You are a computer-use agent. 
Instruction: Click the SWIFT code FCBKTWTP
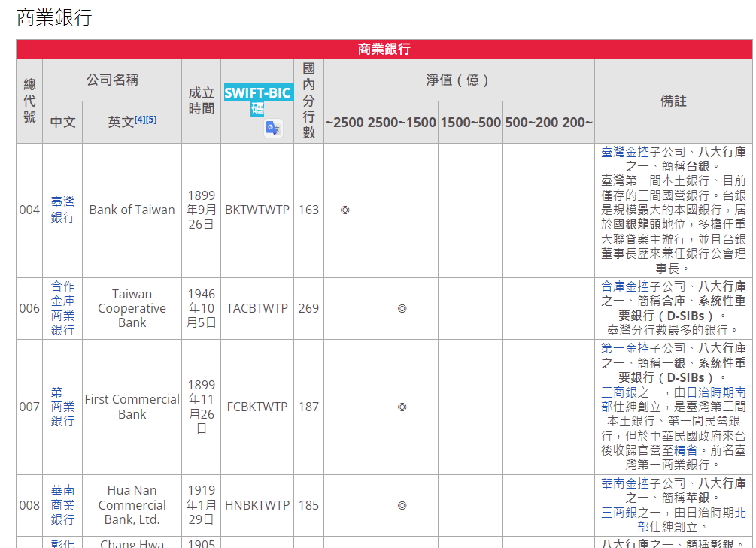(257, 407)
